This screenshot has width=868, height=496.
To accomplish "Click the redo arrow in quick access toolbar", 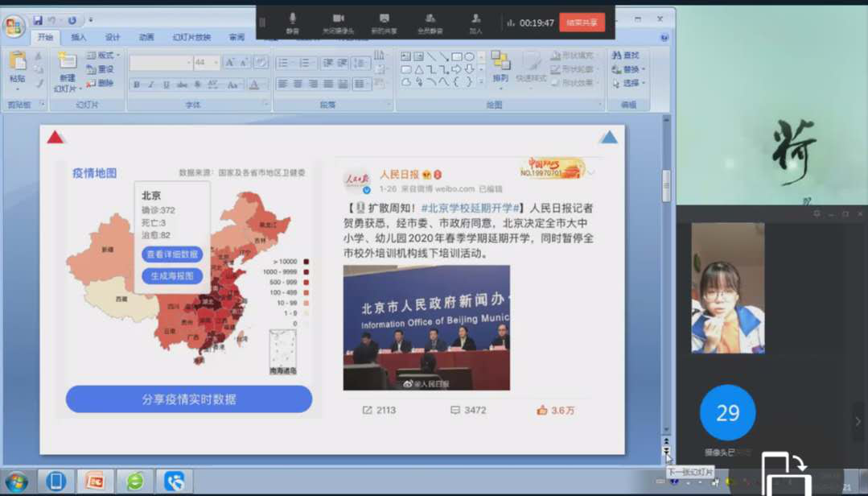I will tap(72, 20).
